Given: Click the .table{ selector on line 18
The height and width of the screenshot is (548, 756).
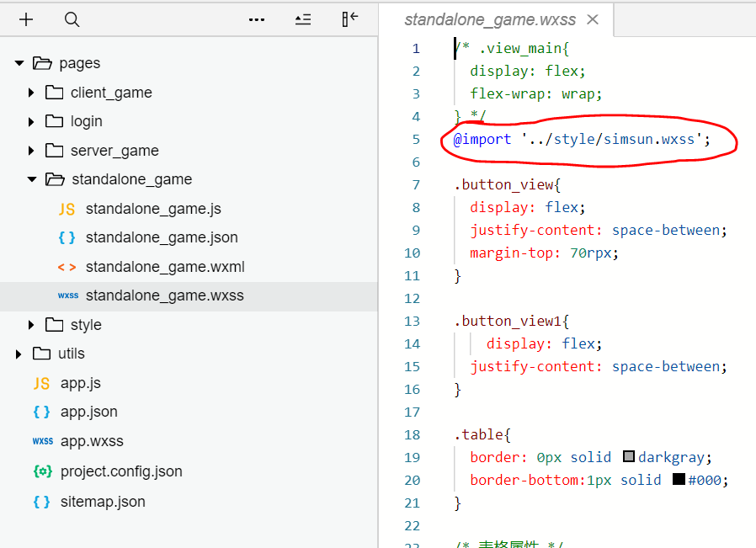Looking at the screenshot, I should (x=482, y=434).
